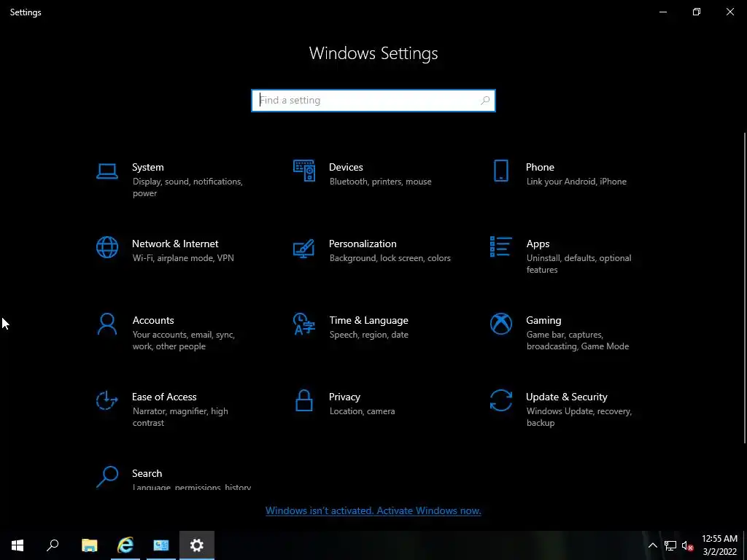
Task: Open the taskbar clock and date
Action: tap(719, 545)
